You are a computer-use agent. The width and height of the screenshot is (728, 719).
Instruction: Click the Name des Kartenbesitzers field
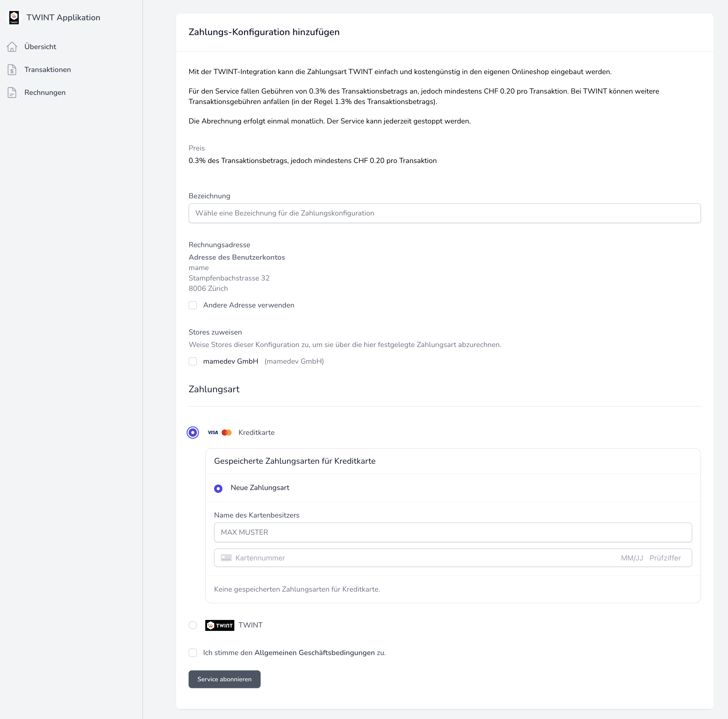[x=453, y=532]
